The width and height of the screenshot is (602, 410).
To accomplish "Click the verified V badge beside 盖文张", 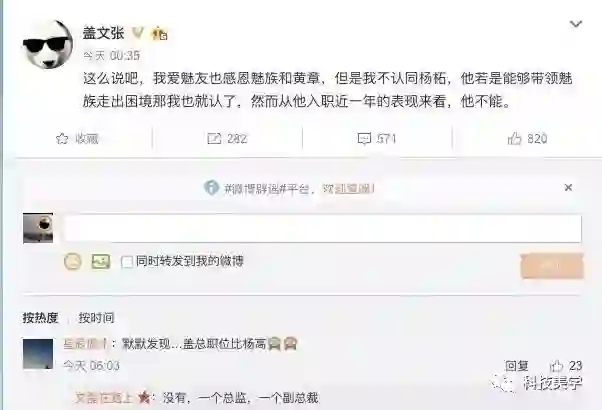I will tap(138, 33).
